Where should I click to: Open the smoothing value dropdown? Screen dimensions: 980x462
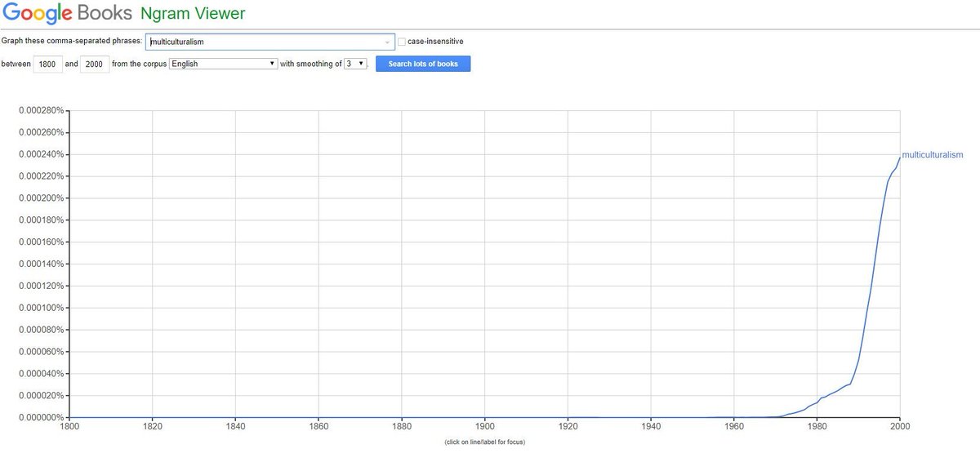coord(355,64)
